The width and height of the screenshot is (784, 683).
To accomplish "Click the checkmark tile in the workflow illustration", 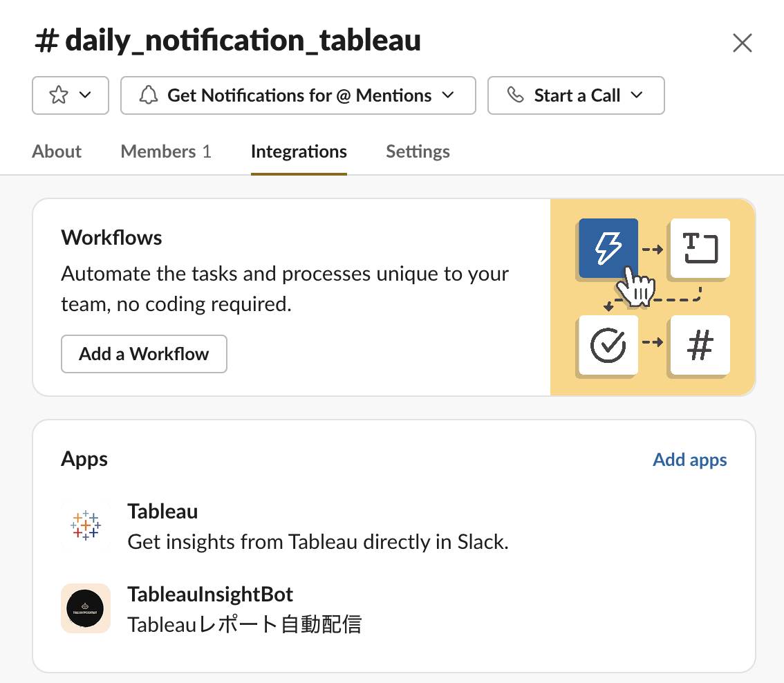I will click(608, 345).
